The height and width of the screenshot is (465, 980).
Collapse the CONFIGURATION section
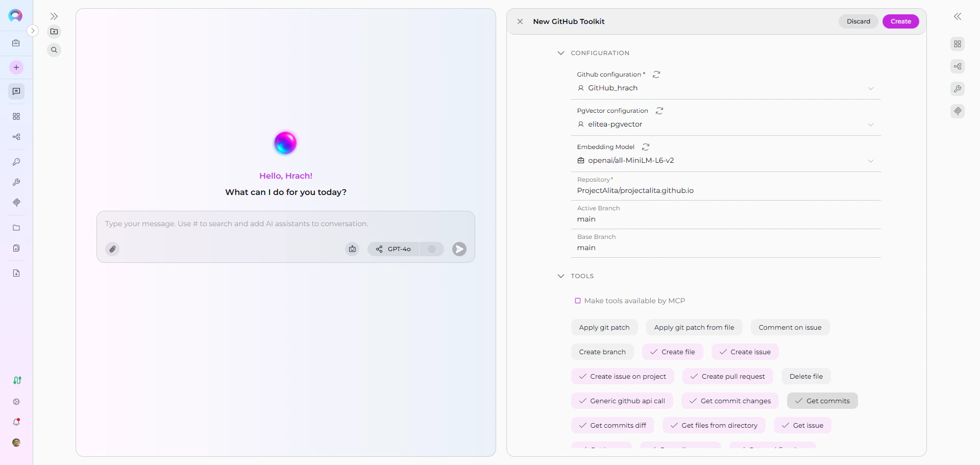tap(560, 53)
